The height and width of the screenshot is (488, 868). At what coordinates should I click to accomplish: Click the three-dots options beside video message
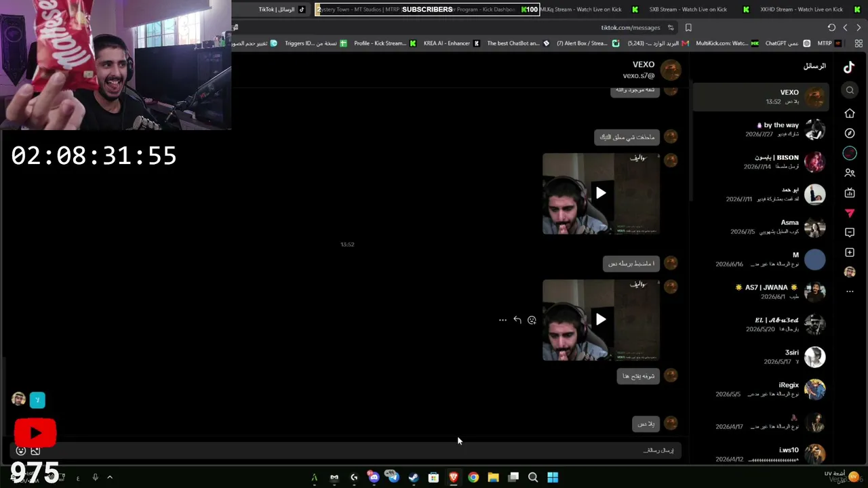[502, 320]
